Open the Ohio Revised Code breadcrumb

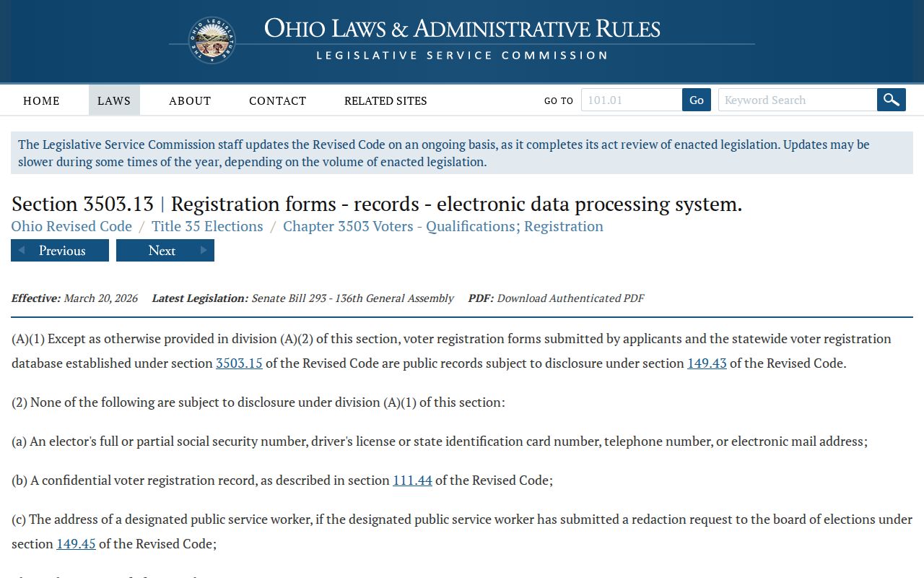coord(71,226)
